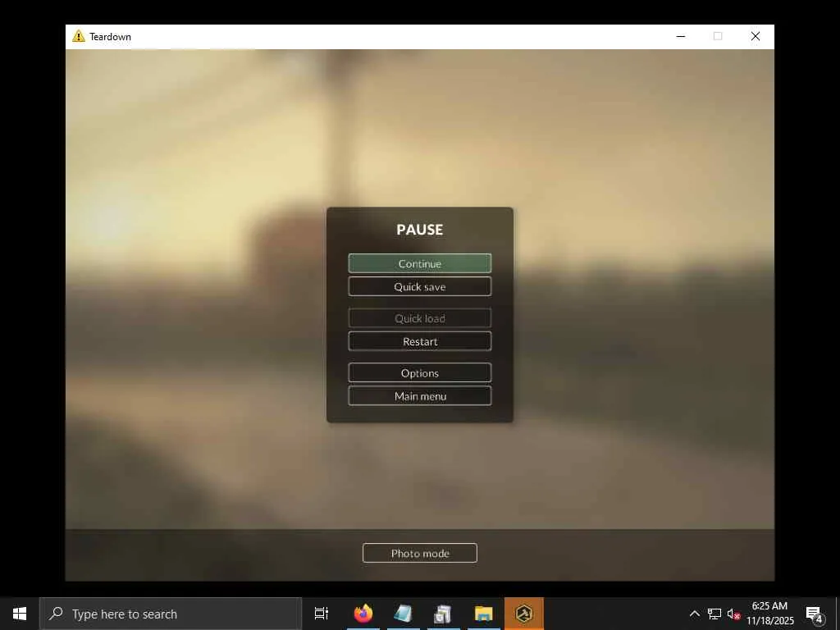Open the Options menu
The width and height of the screenshot is (840, 630).
tap(419, 373)
